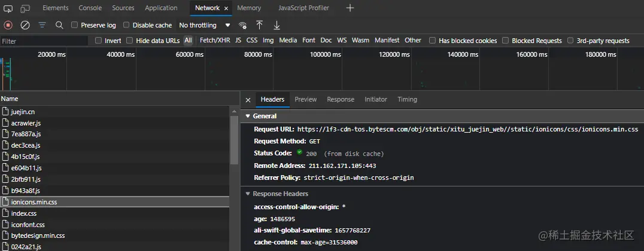Select the Headers detail tab
This screenshot has height=251, width=644.
pos(272,99)
